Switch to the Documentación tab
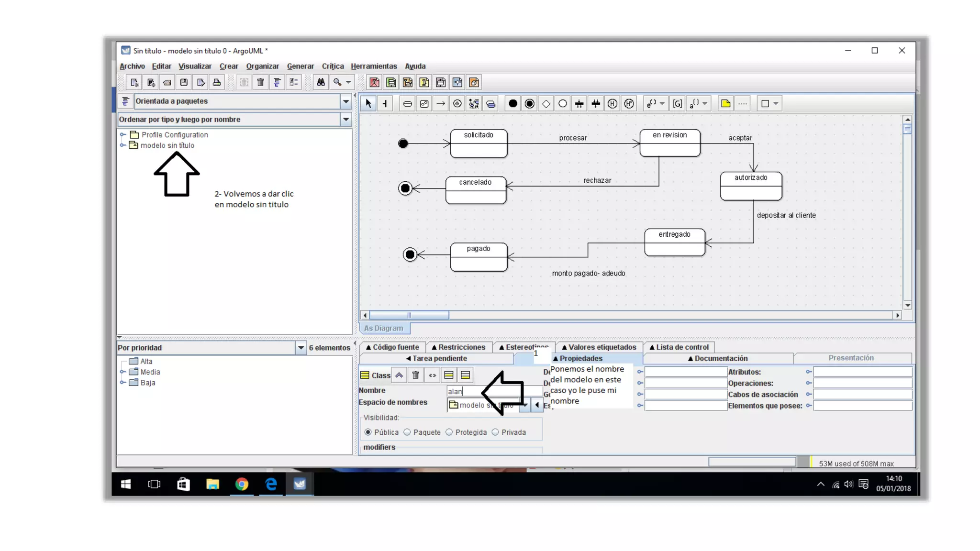 [x=717, y=358]
